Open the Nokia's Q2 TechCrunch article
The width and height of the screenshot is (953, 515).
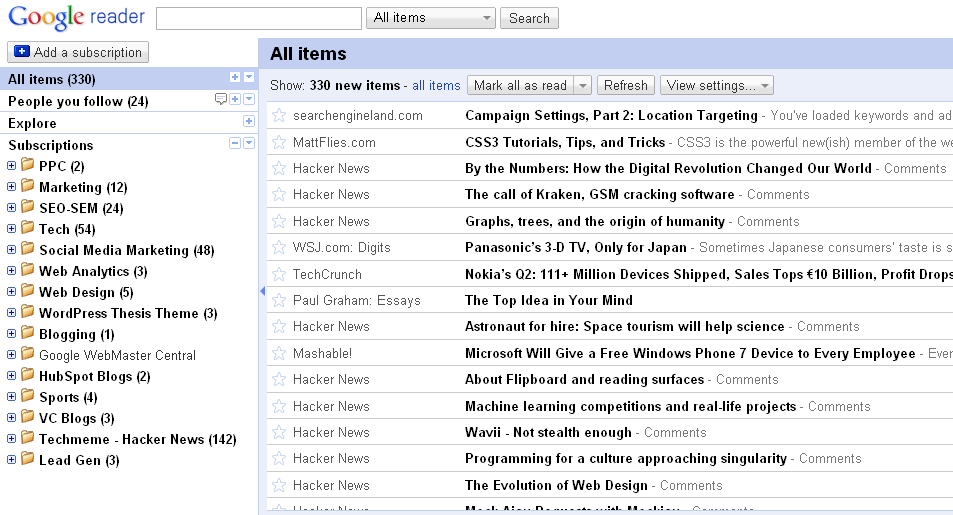(709, 274)
